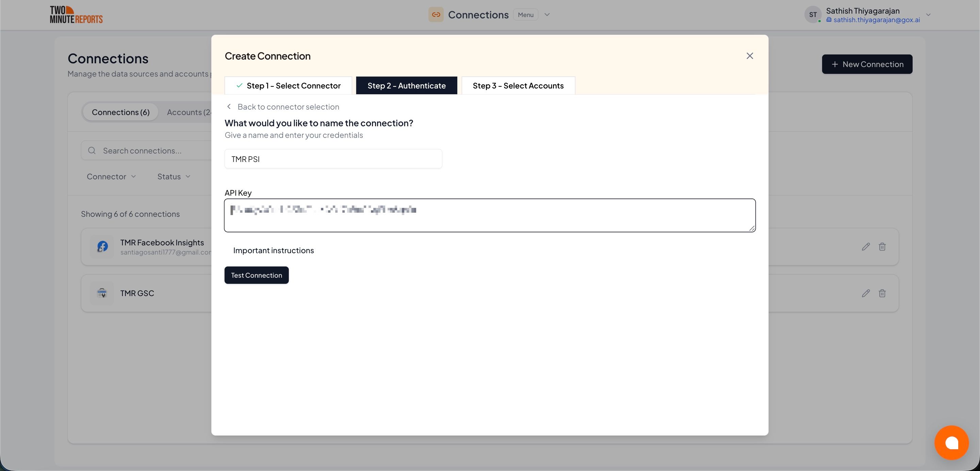The height and width of the screenshot is (471, 980).
Task: Open the Menu dropdown chevron
Action: pyautogui.click(x=547, y=14)
